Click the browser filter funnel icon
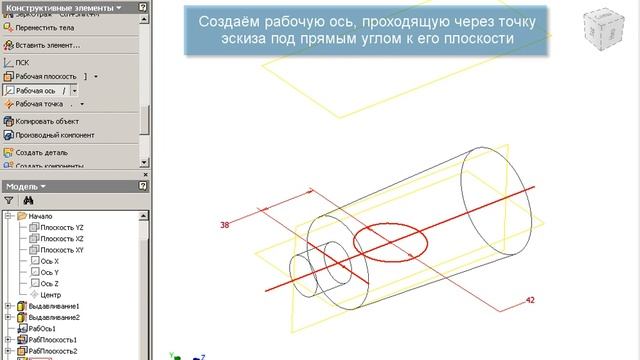Viewport: 640px width, 360px height. coord(9,200)
